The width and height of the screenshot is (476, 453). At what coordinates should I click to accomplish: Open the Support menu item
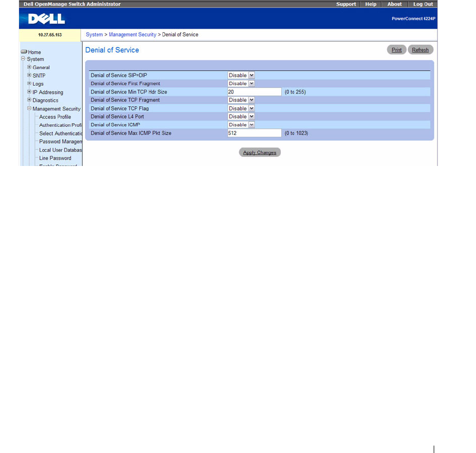[346, 4]
